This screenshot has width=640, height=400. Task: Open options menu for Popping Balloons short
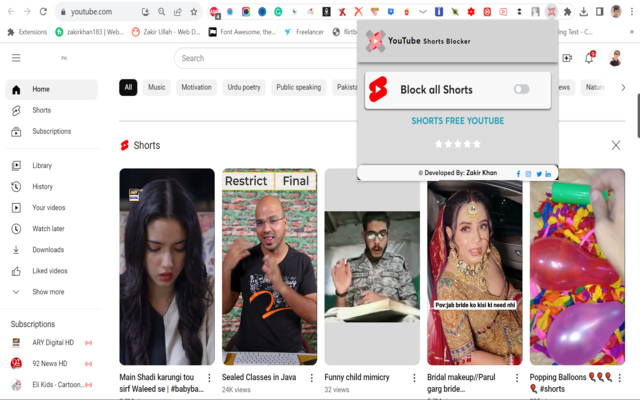(620, 378)
